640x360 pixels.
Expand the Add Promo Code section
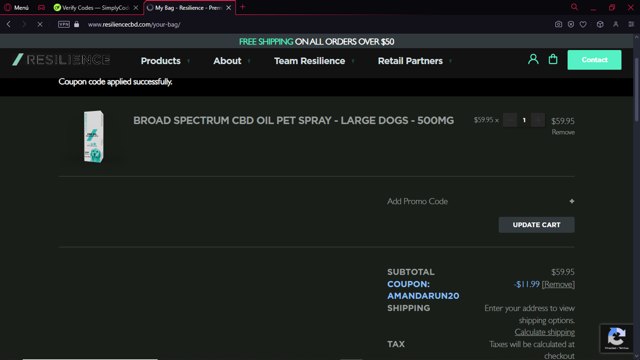point(480,201)
